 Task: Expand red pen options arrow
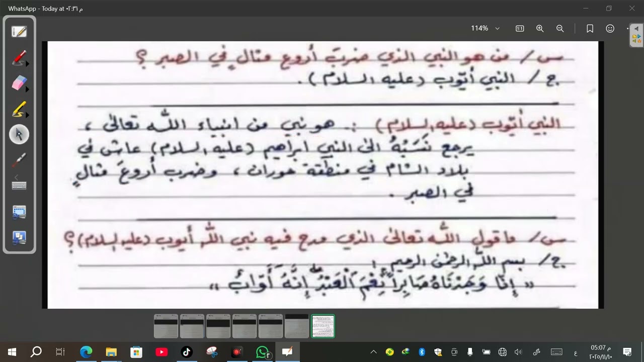click(27, 64)
